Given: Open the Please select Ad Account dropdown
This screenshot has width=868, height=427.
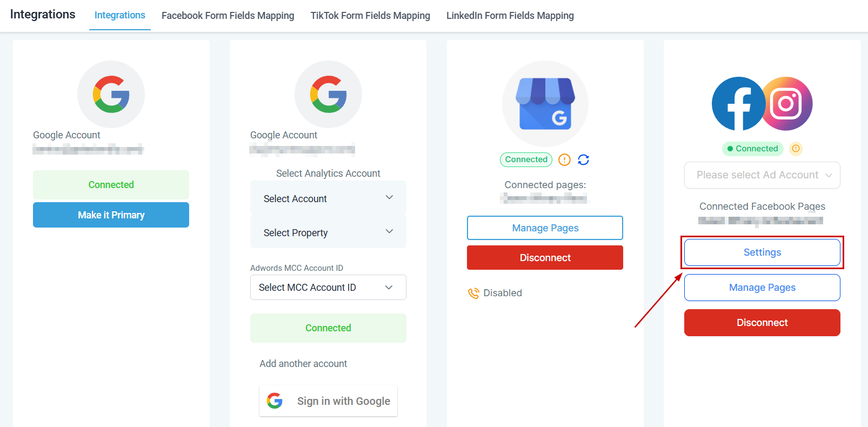Looking at the screenshot, I should 762,175.
